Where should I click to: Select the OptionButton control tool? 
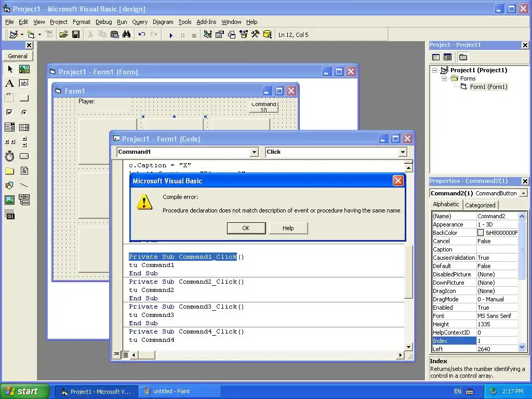point(24,112)
